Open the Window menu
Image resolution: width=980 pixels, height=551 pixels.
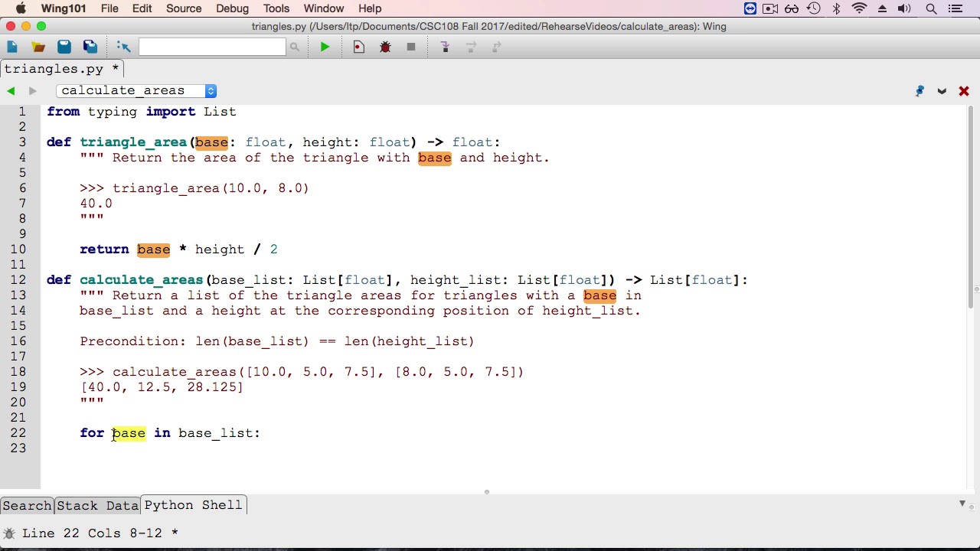pos(324,8)
